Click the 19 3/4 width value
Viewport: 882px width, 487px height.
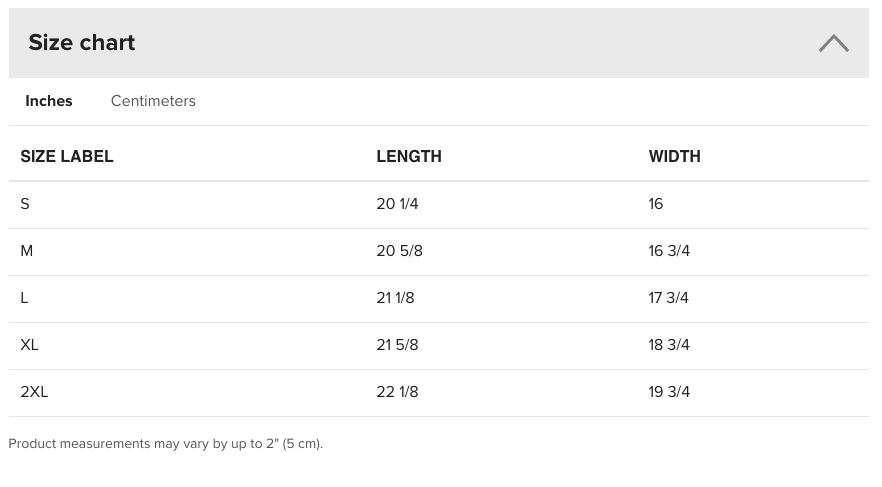(669, 392)
